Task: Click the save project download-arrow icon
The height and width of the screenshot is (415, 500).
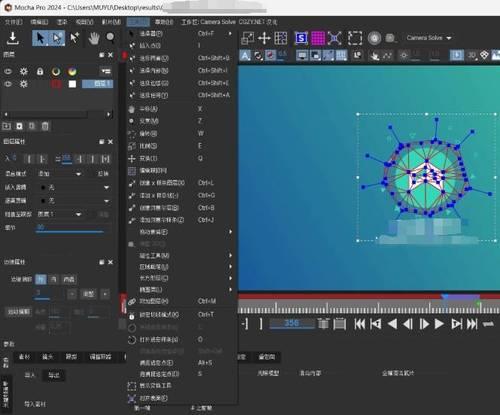Action: [x=13, y=38]
